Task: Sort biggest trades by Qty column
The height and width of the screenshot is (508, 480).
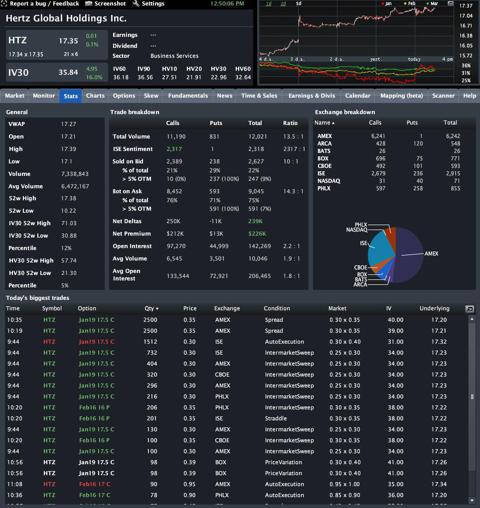Action: pos(152,308)
